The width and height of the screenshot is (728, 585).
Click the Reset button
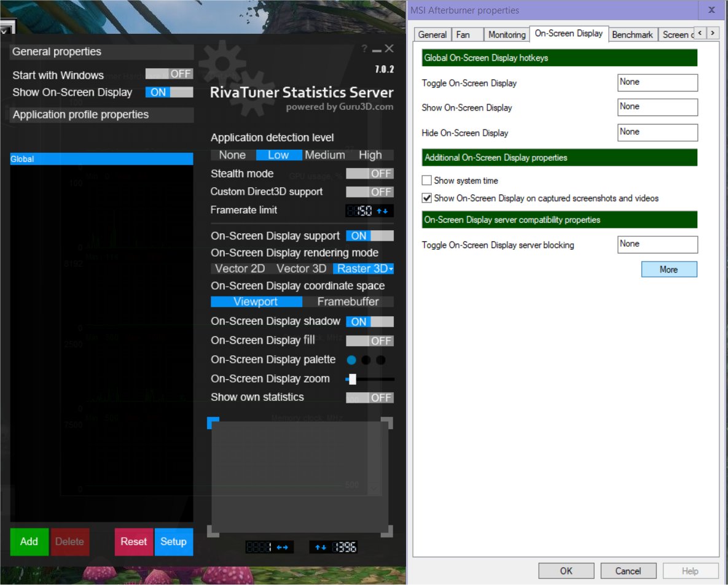134,541
